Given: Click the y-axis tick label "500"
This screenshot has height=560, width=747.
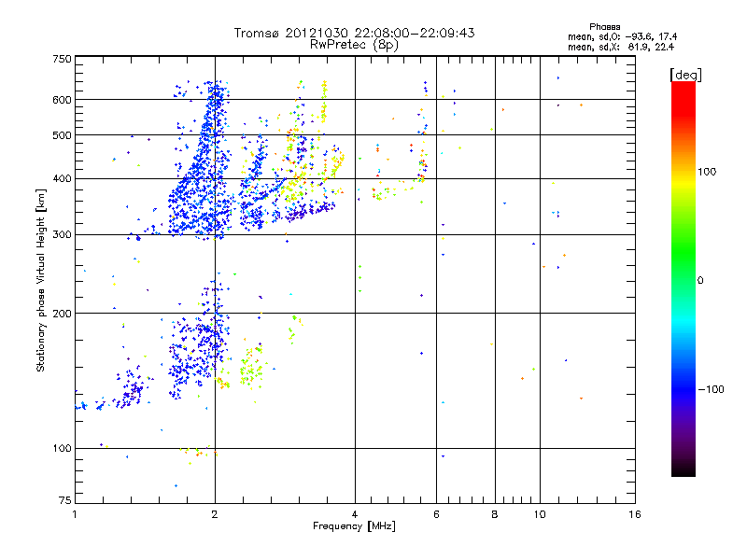Looking at the screenshot, I should (62, 135).
